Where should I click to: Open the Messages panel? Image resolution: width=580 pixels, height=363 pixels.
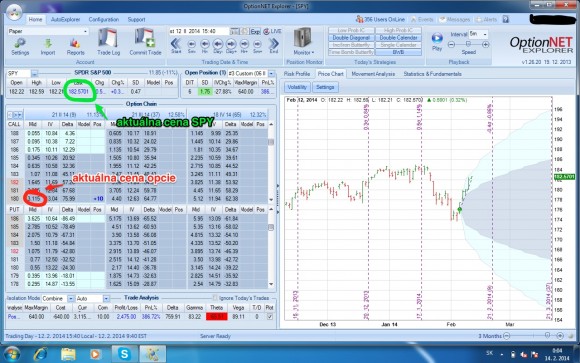pos(455,19)
